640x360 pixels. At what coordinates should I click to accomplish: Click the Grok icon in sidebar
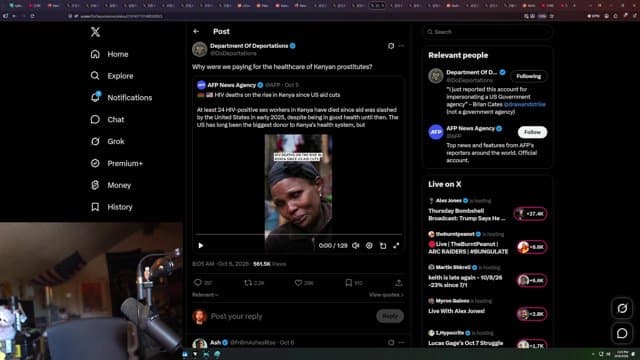(95, 141)
